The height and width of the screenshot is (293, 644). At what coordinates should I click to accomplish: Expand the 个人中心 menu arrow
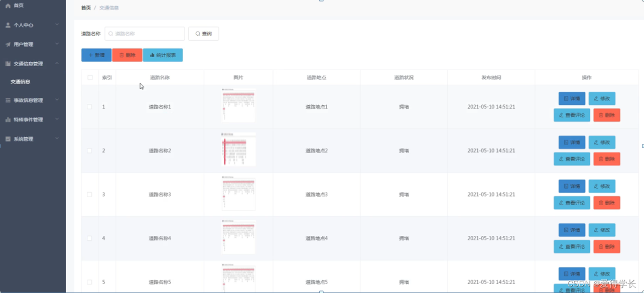pos(57,24)
